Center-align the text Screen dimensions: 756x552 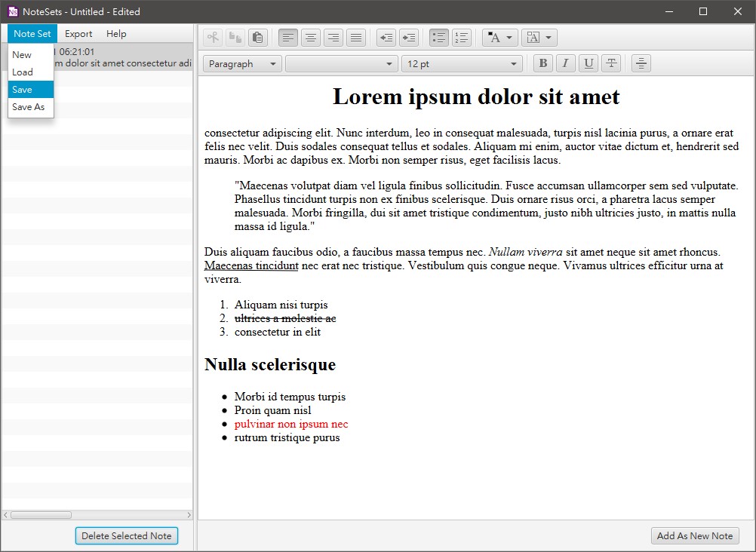tap(310, 38)
